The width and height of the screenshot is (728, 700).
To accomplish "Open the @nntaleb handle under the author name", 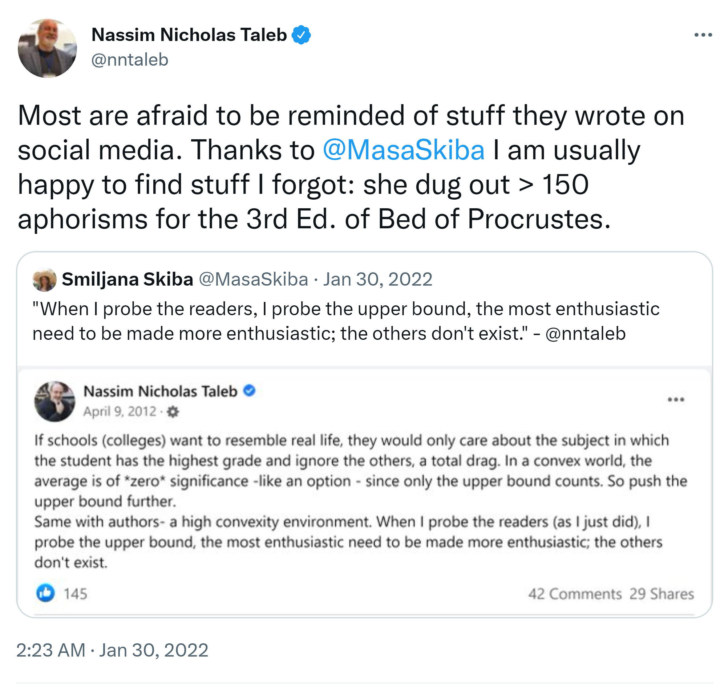I will click(x=130, y=60).
